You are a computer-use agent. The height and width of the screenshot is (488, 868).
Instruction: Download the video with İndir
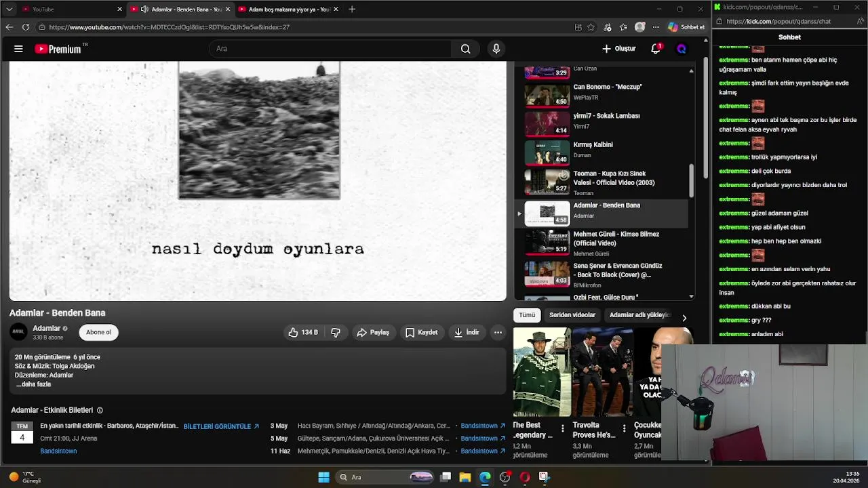coord(467,332)
